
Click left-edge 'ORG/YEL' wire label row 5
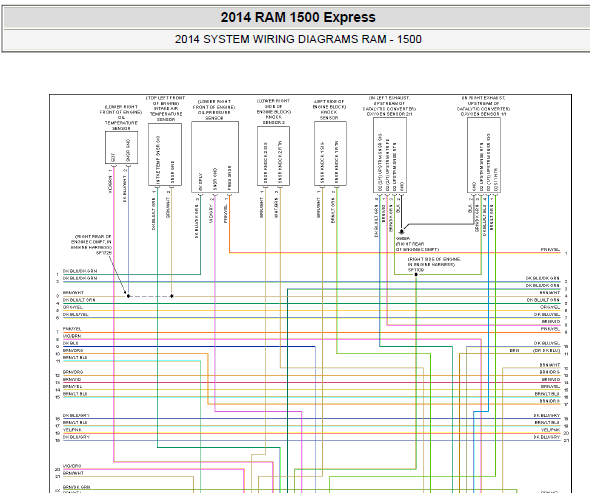[73, 307]
